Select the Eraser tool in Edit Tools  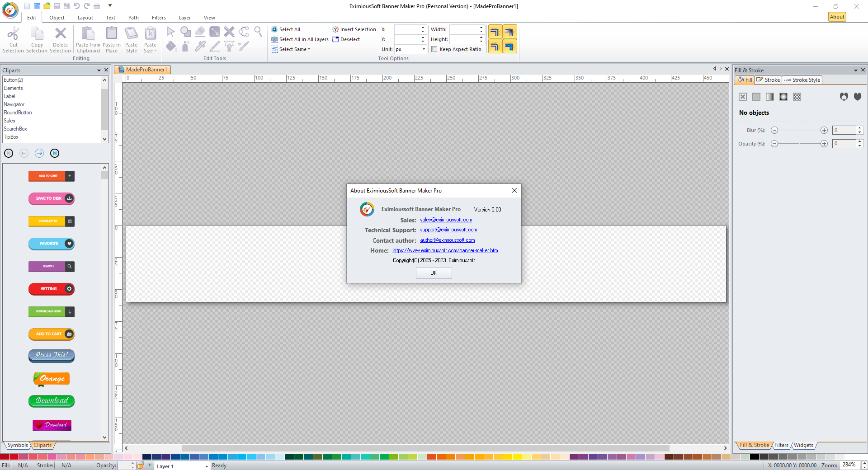(200, 32)
